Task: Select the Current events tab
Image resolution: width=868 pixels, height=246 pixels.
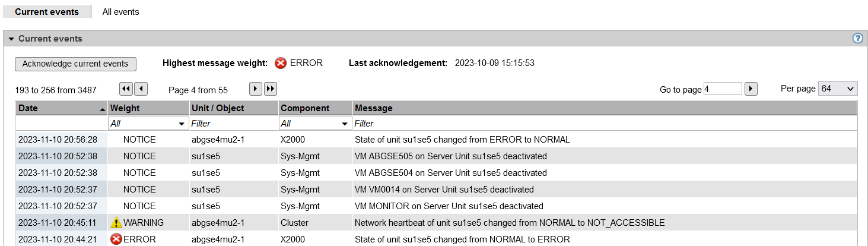Action: point(47,12)
